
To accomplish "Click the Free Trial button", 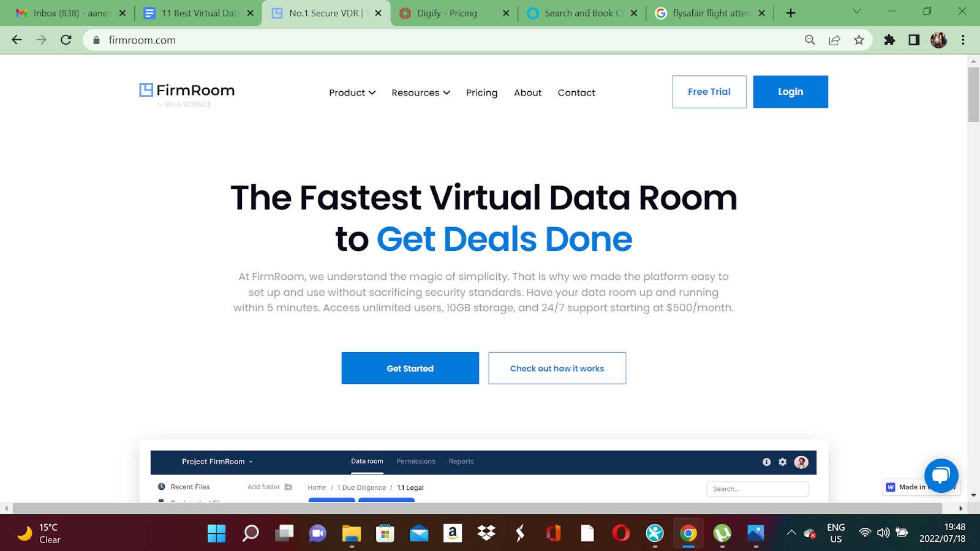I will tap(709, 92).
